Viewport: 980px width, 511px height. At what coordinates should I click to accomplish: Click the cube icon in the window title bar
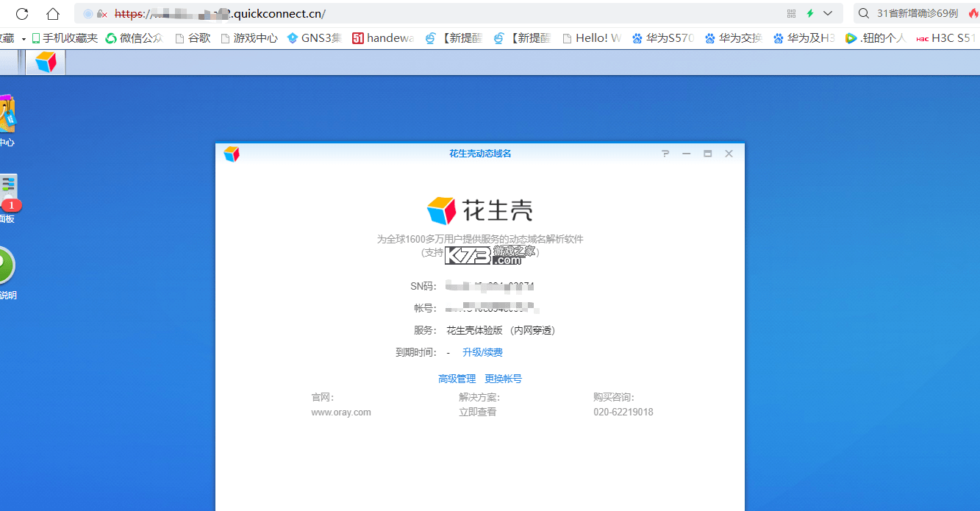[232, 154]
